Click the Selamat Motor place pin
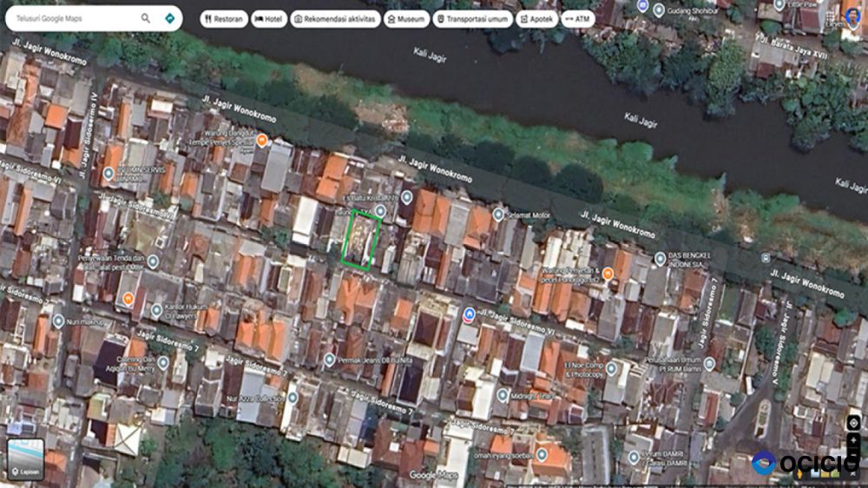This screenshot has height=488, width=868. click(x=498, y=214)
